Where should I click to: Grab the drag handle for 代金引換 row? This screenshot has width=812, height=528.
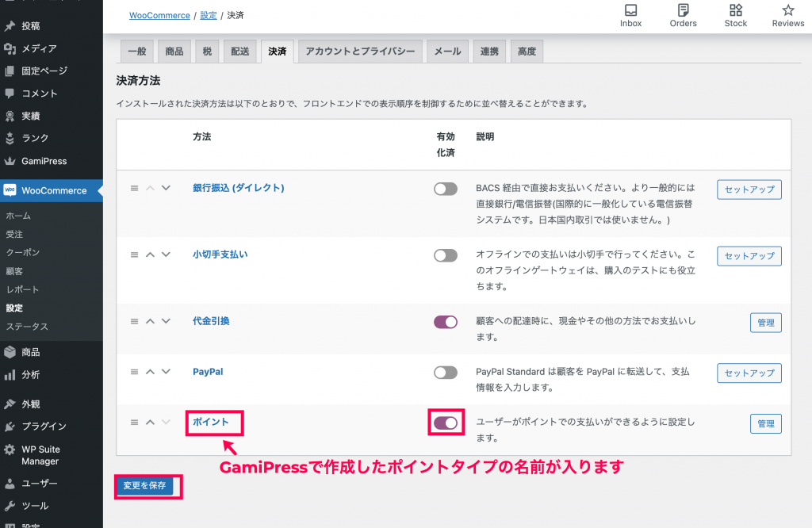pyautogui.click(x=134, y=321)
